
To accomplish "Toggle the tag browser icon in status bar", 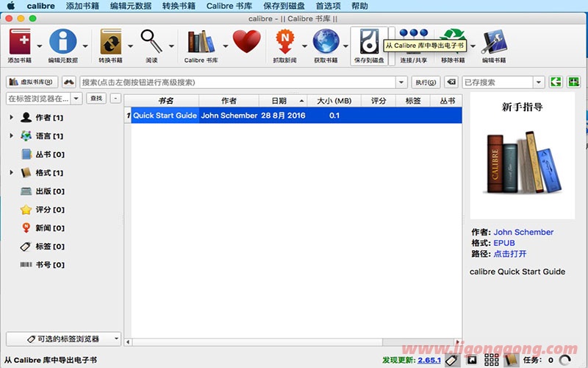I will coord(453,360).
